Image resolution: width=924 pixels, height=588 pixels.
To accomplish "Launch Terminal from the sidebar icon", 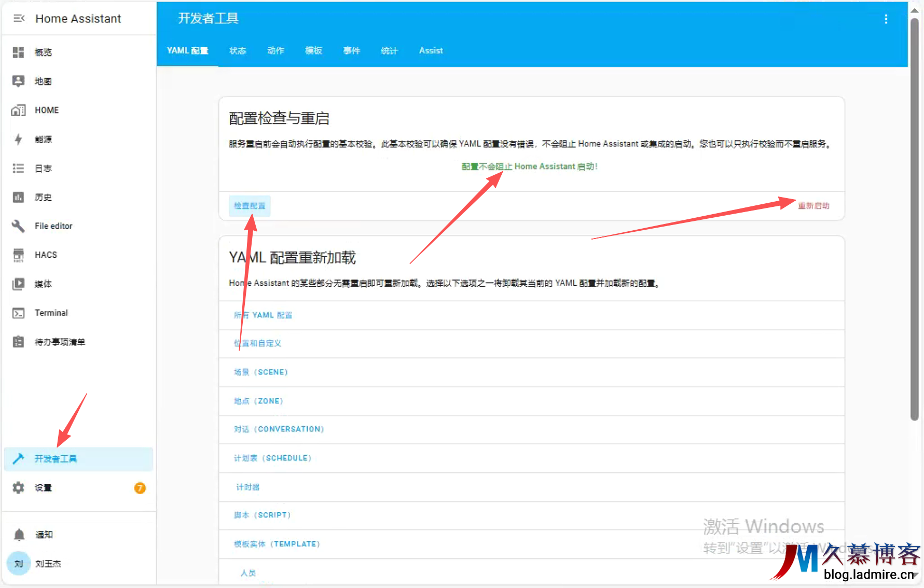I will click(x=19, y=313).
